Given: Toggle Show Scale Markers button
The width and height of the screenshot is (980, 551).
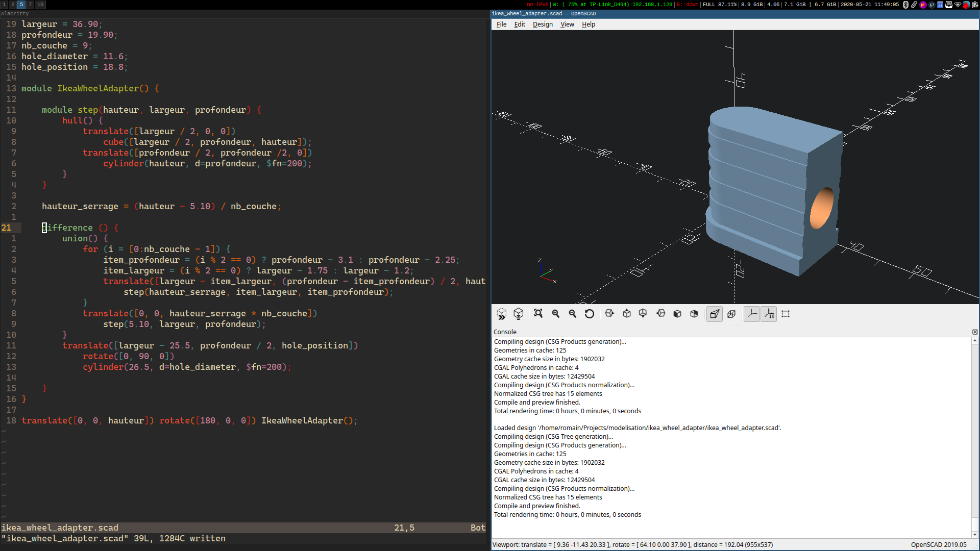Looking at the screenshot, I should (x=769, y=314).
